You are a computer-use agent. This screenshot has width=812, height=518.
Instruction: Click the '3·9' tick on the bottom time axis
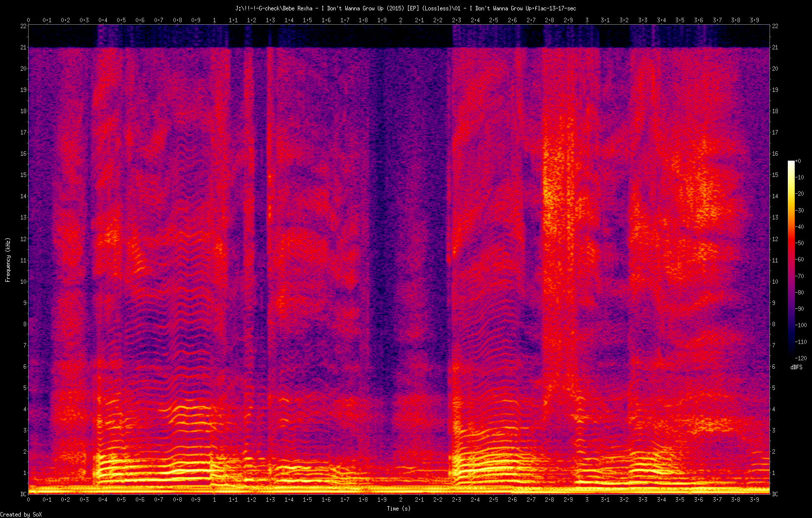pos(754,500)
